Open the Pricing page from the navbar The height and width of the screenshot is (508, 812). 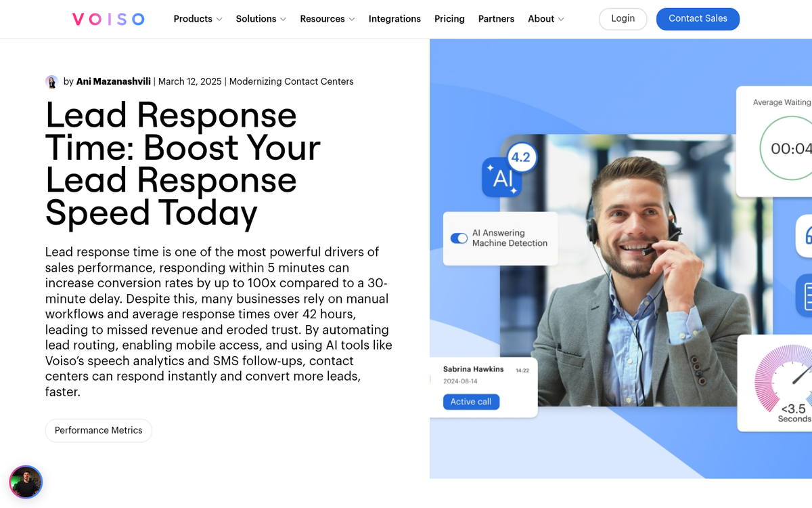[x=449, y=19]
